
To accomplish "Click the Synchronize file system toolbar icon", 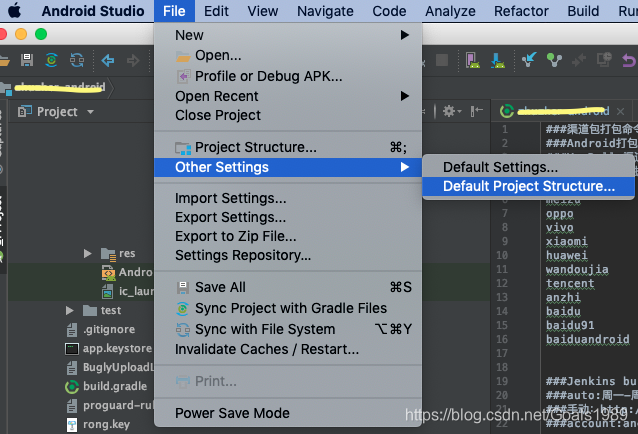I will point(76,60).
